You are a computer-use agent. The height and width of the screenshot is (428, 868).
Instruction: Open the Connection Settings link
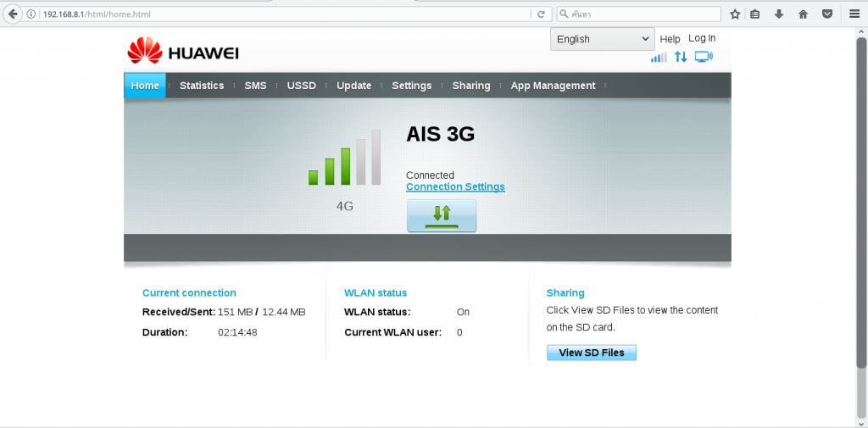[455, 186]
